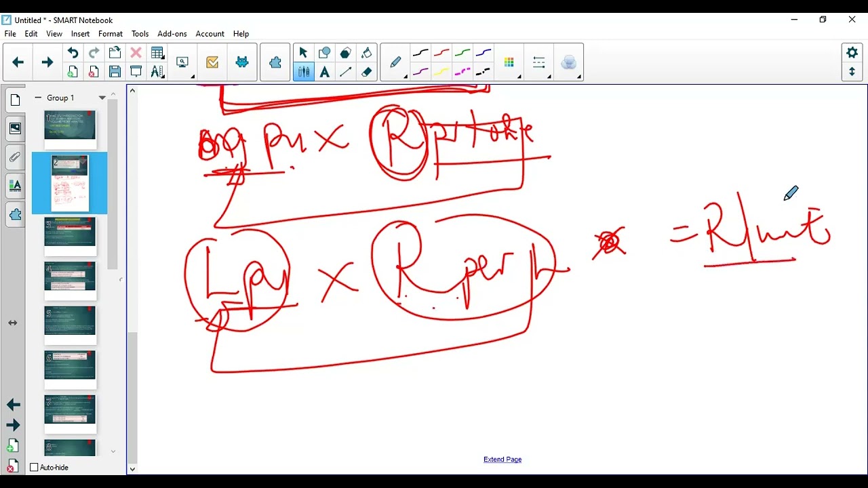868x488 pixels.
Task: Move toolbar position with up-down arrow
Action: point(852,71)
